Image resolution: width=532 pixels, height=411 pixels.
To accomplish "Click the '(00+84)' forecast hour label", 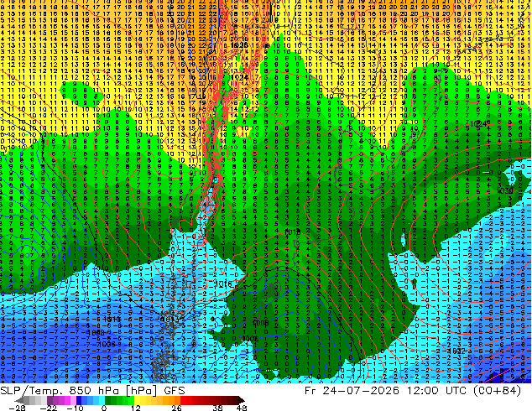I will [497, 391].
